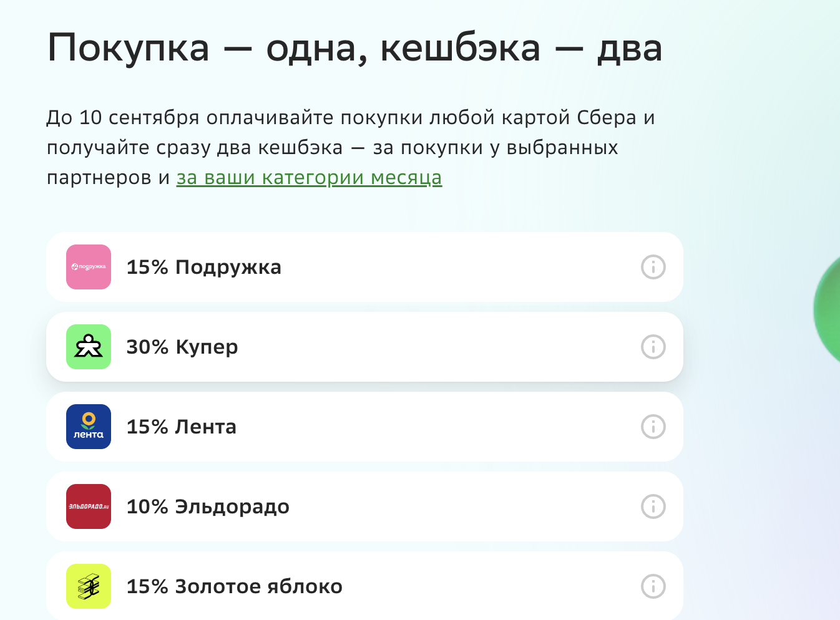Select the '15% Золотое яблоко' title text
Image resolution: width=840 pixels, height=620 pixels.
coord(235,586)
